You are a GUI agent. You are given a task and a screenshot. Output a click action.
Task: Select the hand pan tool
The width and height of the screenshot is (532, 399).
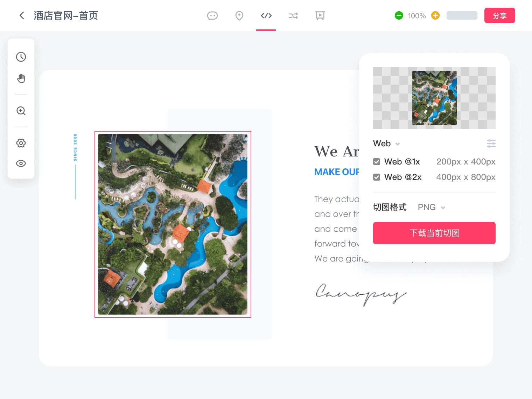(21, 78)
